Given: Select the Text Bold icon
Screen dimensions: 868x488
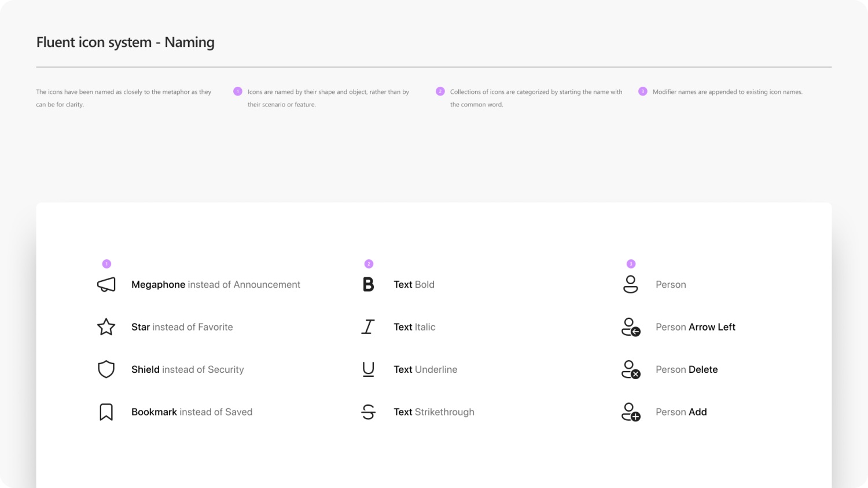Looking at the screenshot, I should 369,285.
